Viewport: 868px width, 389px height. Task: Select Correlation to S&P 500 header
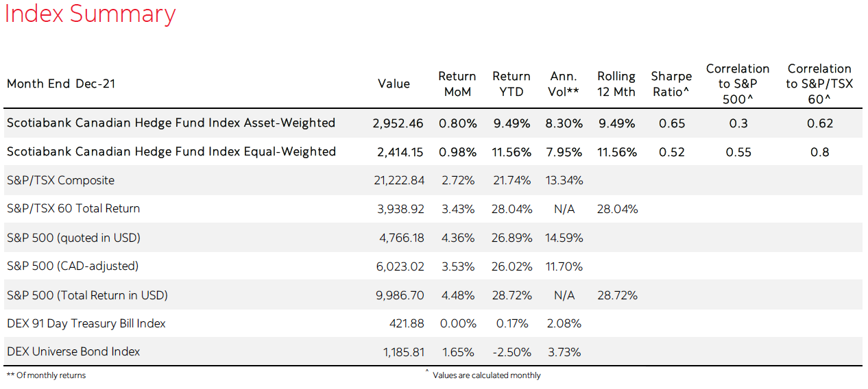[x=738, y=84]
